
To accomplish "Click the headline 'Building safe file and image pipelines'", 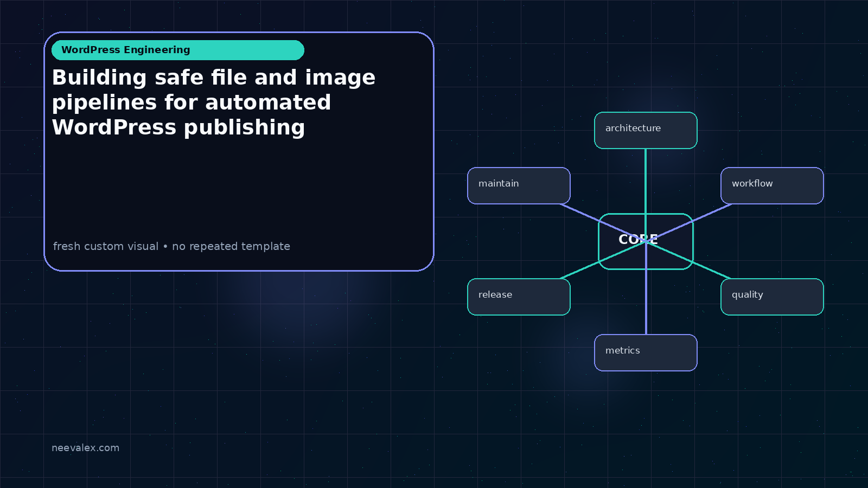I will point(214,102).
